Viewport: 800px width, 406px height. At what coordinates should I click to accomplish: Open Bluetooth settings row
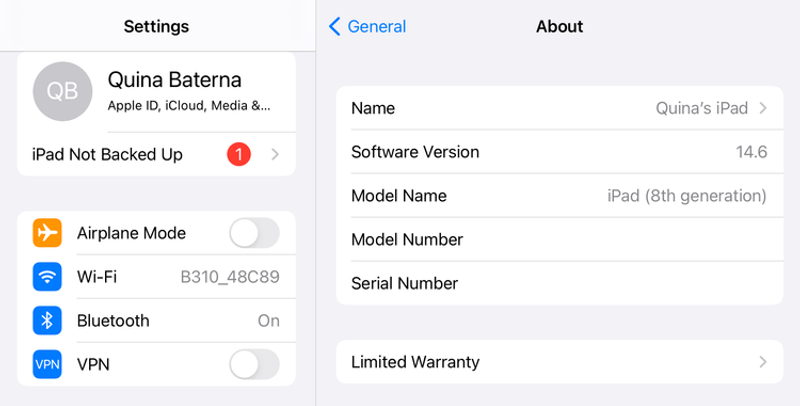170,321
